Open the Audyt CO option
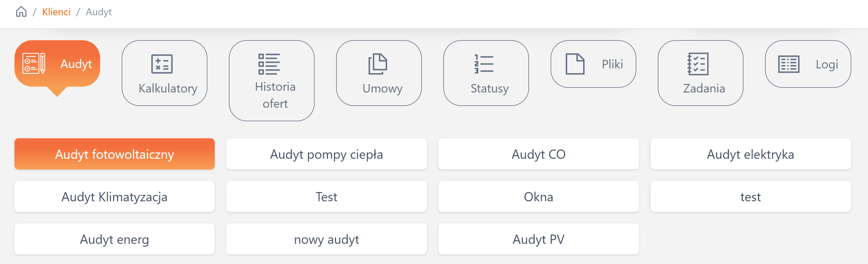This screenshot has height=264, width=868. point(538,154)
